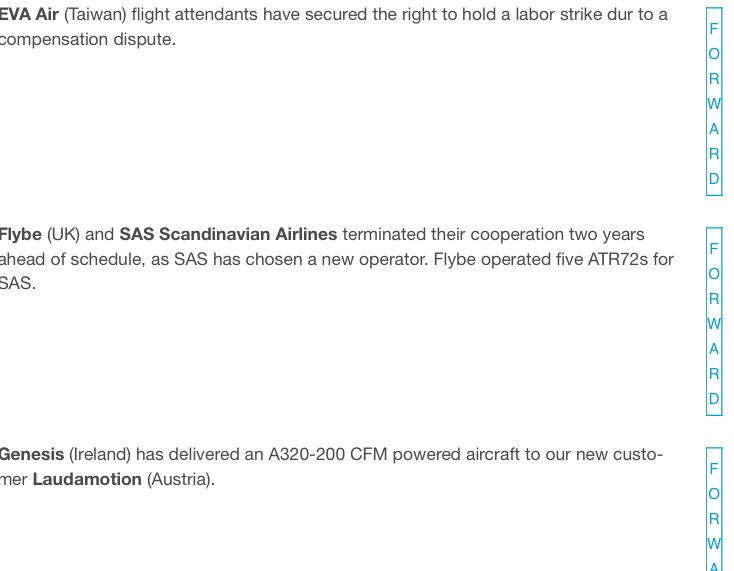Hit FORWARD button beside Genesis delivery item
Screen dimensions: 734x571
tap(714, 508)
